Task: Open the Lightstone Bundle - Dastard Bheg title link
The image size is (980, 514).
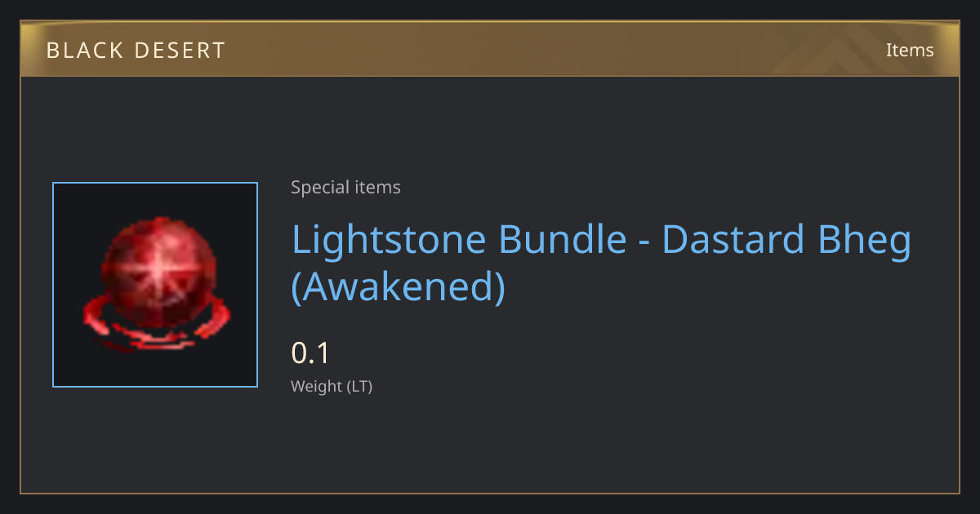Action: point(601,263)
